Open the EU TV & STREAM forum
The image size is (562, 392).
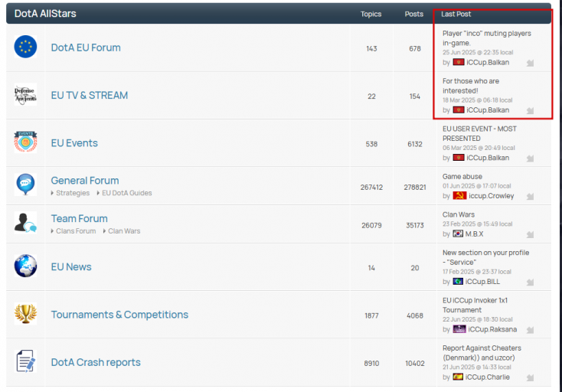click(90, 95)
